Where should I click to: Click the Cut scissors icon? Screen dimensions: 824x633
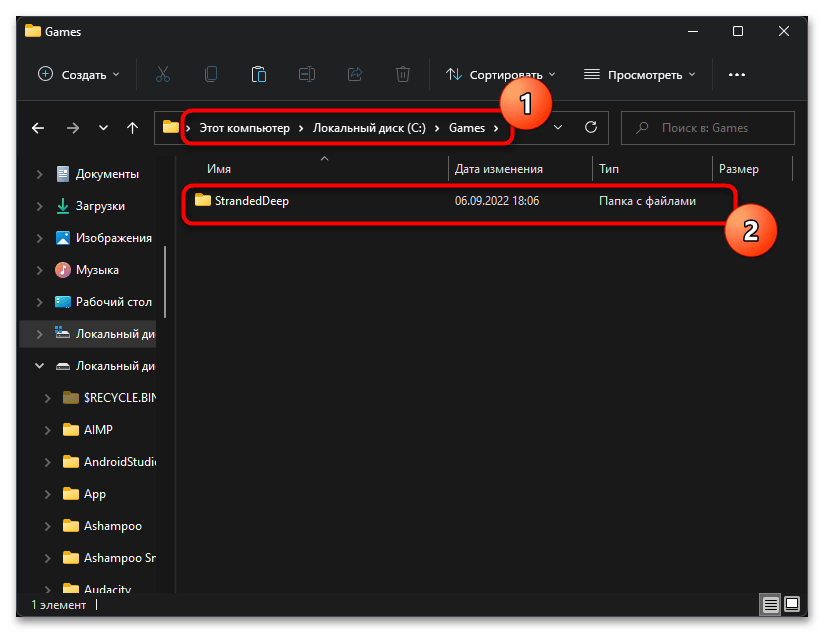(162, 74)
